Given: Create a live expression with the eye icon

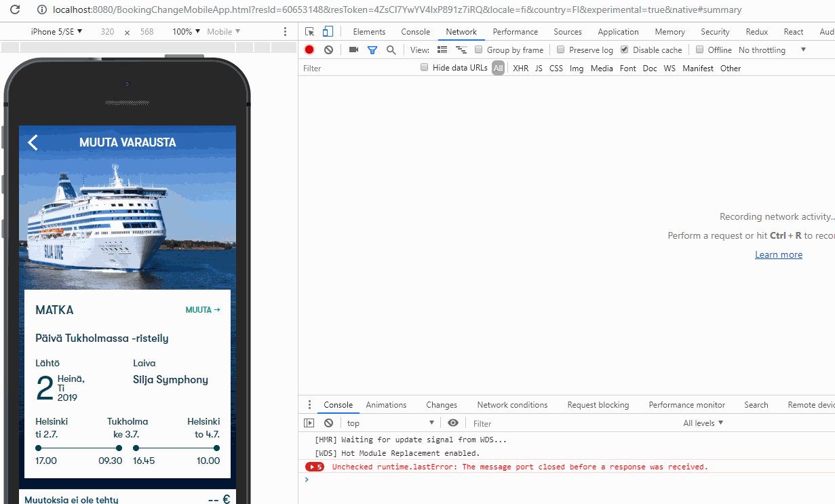Looking at the screenshot, I should tap(453, 423).
